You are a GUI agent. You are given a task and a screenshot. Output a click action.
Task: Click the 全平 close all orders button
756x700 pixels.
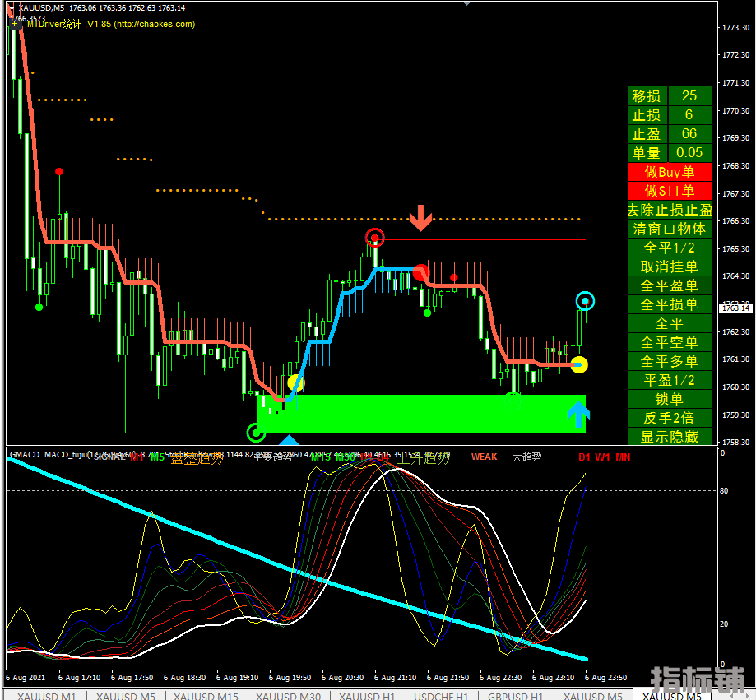click(x=669, y=323)
